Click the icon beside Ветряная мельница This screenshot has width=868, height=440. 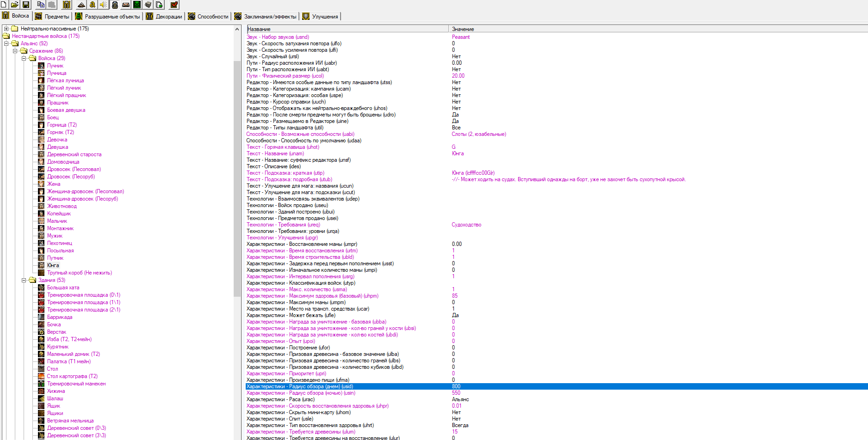(x=41, y=421)
